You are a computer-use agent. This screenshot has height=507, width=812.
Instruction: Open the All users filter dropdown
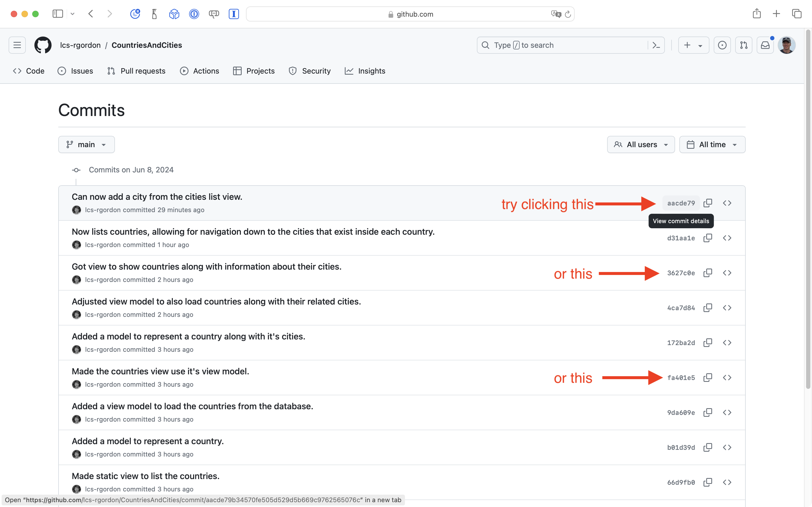[641, 144]
